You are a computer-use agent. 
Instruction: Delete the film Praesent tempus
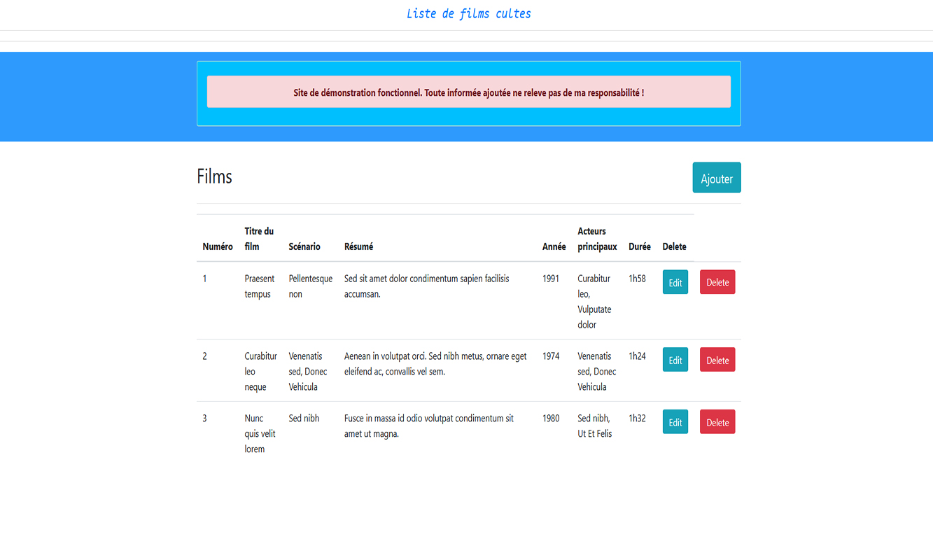[x=717, y=281]
